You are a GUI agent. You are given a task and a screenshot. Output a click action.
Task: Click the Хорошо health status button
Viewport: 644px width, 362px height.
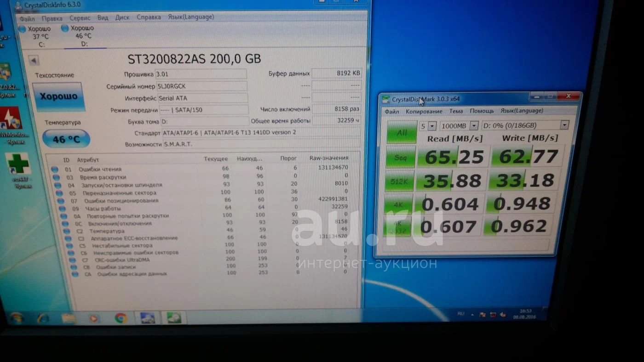[58, 96]
